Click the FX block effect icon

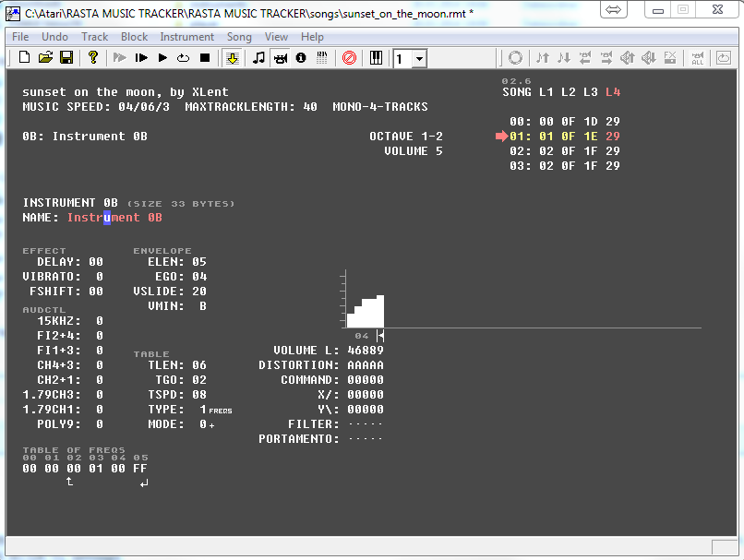(670, 58)
